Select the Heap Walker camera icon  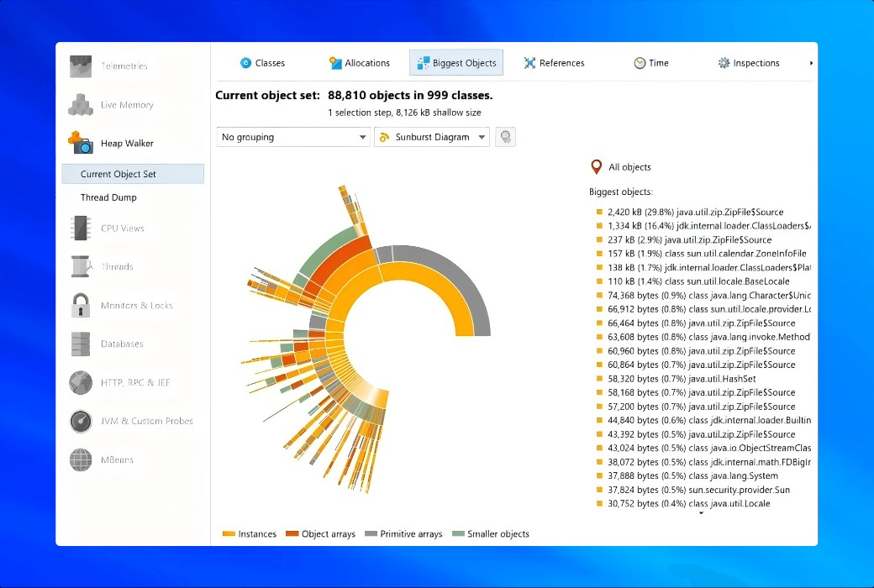point(81,143)
